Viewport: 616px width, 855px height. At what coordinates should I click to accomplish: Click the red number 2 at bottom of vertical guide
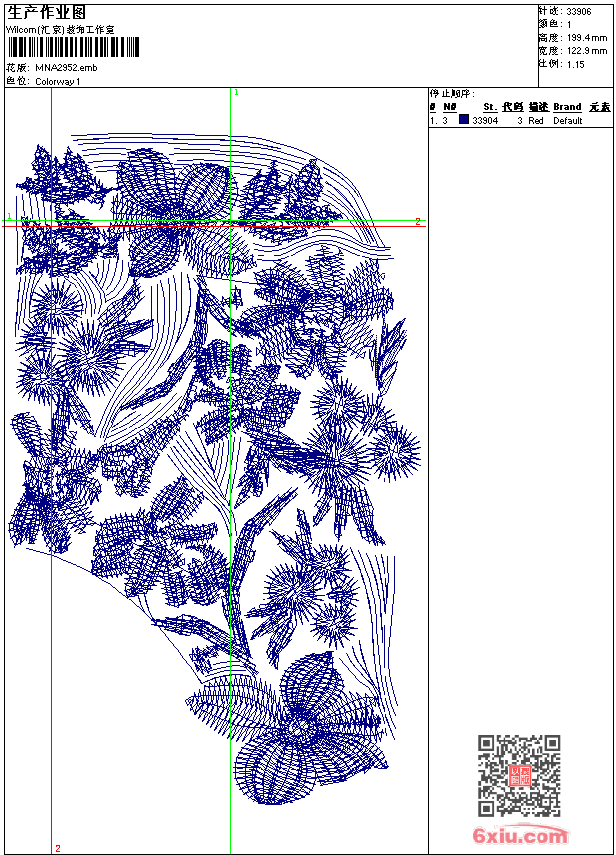(58, 848)
